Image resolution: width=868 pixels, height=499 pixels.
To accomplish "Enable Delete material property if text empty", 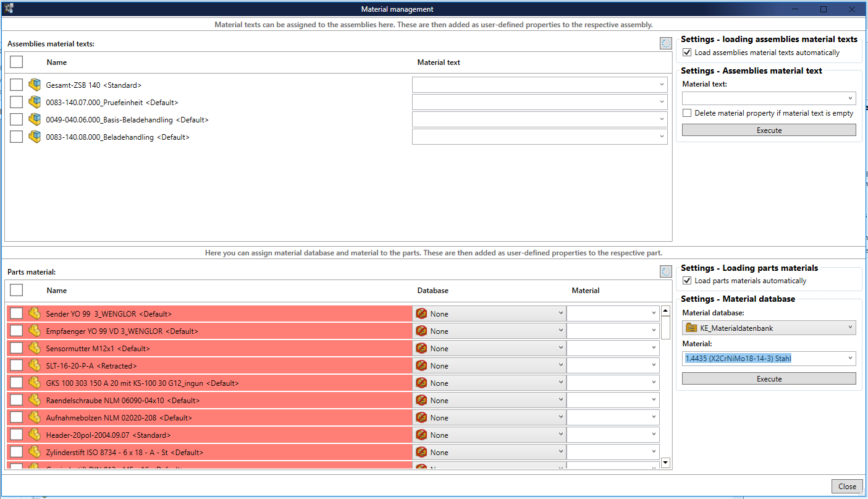I will coord(687,113).
